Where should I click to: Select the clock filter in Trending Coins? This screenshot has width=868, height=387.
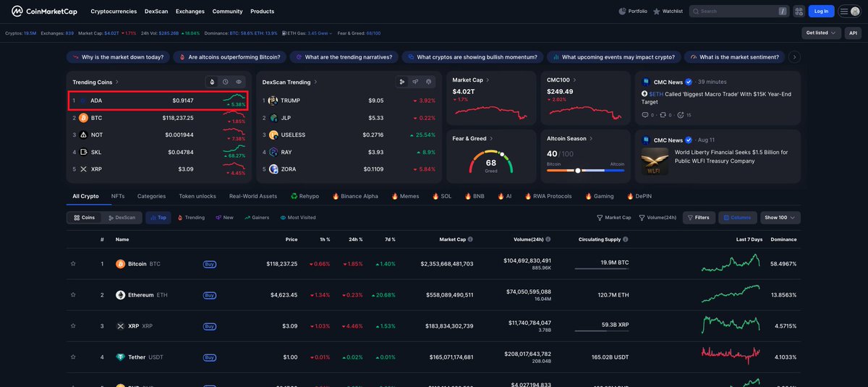(226, 82)
